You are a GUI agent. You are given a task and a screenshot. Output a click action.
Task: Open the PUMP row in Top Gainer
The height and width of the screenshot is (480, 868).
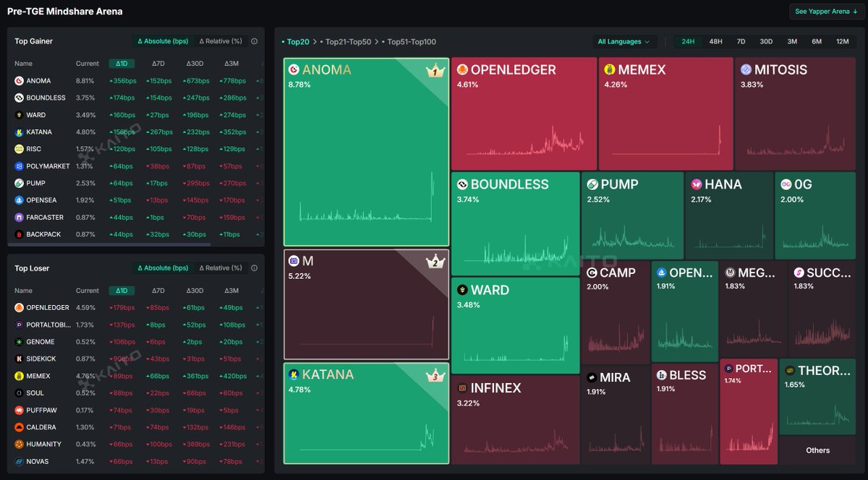[x=136, y=184]
